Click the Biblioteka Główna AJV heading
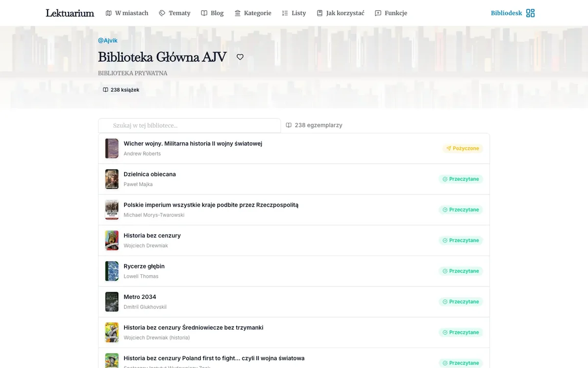Screen dimensions: 588x368 tap(162, 57)
